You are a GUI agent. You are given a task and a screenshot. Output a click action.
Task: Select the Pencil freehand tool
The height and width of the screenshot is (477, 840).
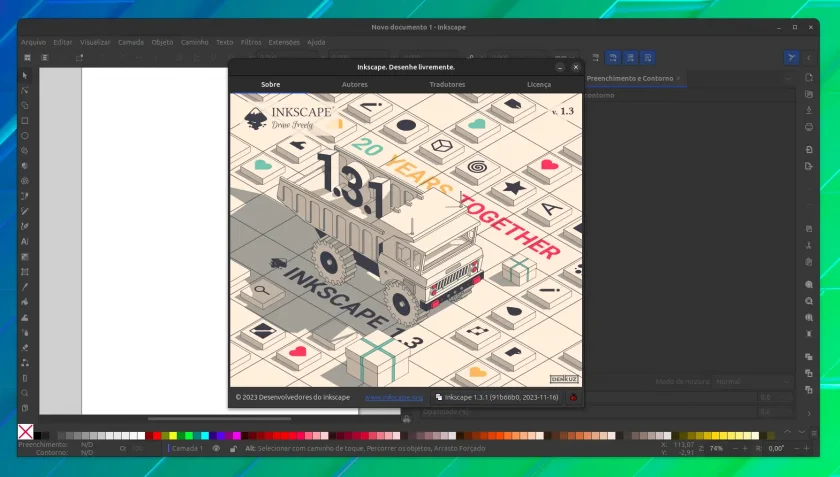pyautogui.click(x=25, y=211)
